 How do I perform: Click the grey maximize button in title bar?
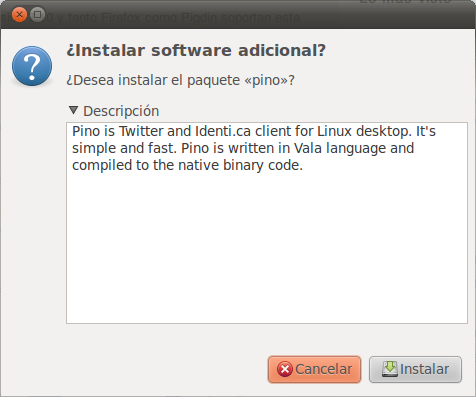click(38, 15)
